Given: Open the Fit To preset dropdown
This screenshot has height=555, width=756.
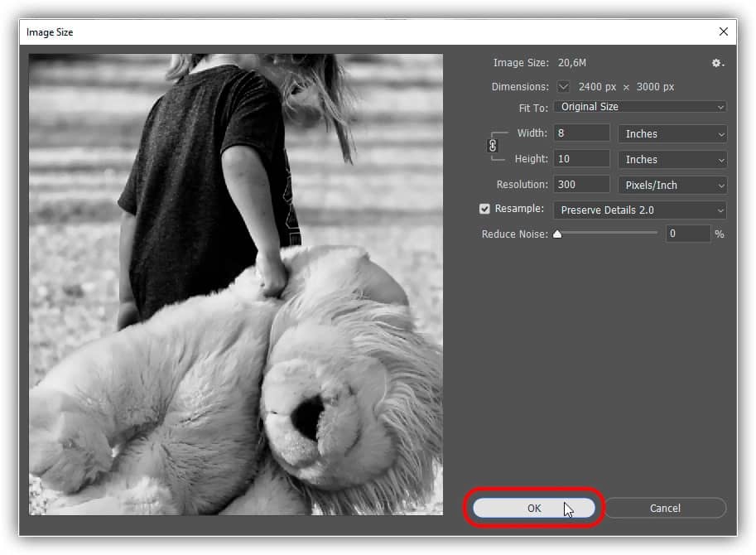Looking at the screenshot, I should tap(639, 107).
